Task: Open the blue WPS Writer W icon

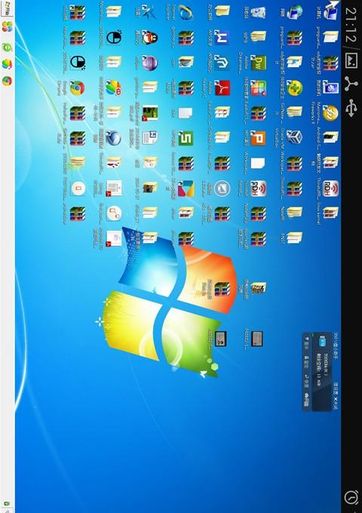Action: point(222,37)
